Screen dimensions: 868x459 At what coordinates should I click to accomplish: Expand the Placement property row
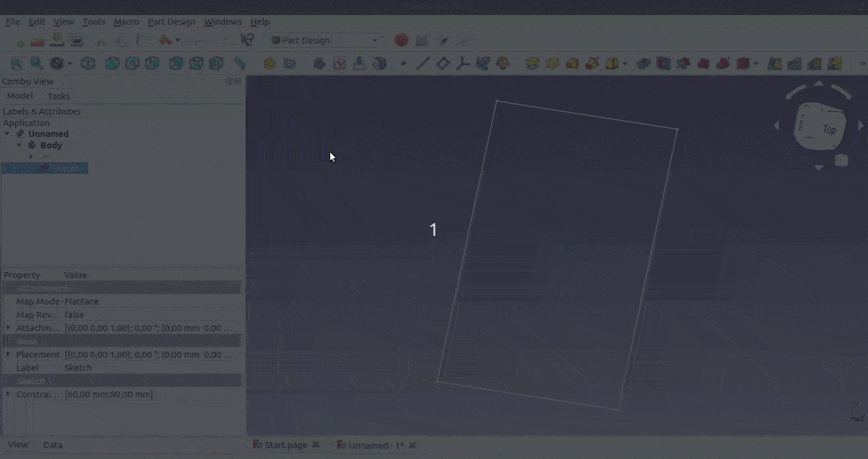click(x=8, y=354)
